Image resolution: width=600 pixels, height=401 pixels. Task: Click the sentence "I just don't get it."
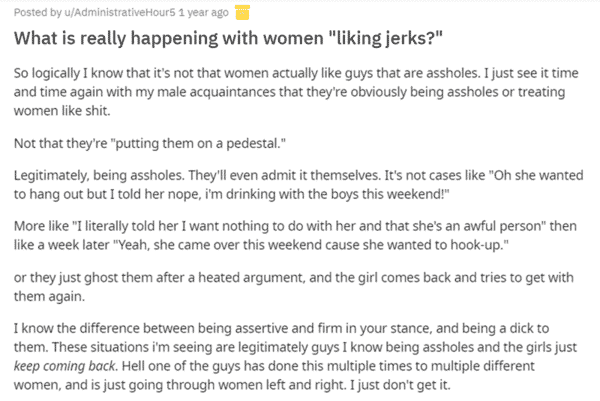click(400, 385)
